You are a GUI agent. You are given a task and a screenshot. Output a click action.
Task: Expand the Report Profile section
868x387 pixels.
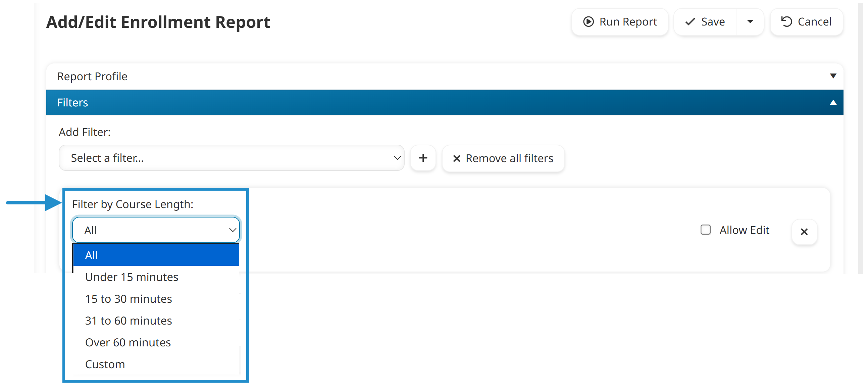pyautogui.click(x=833, y=76)
